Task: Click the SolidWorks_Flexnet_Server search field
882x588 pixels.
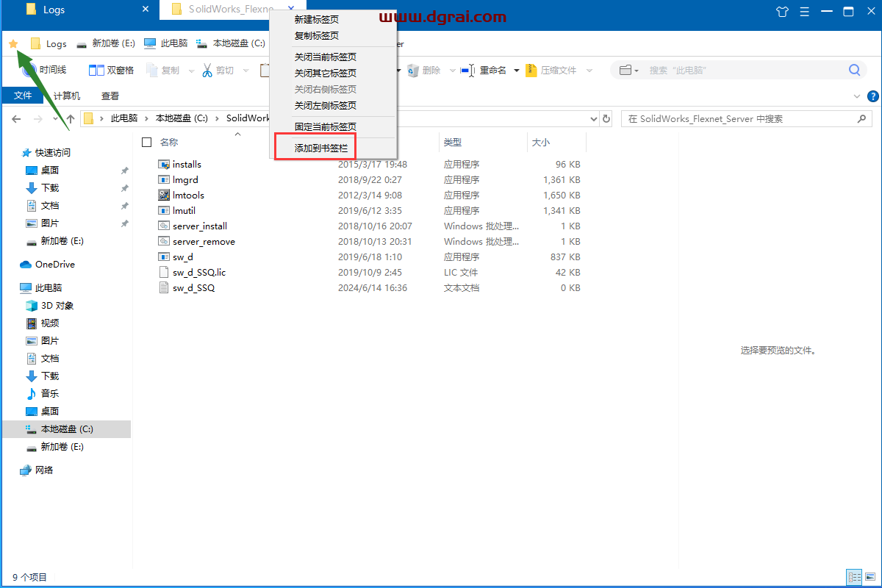Action: tap(746, 119)
